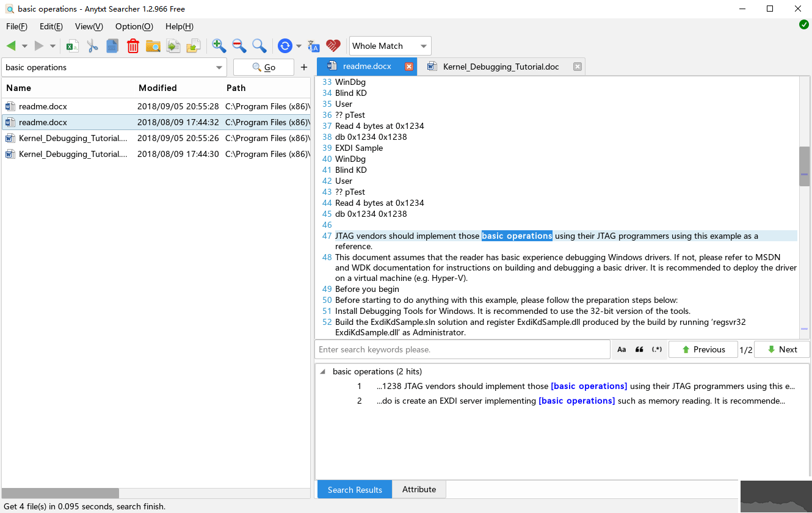This screenshot has width=812, height=513.
Task: Open the translate/font conversion tool
Action: (x=313, y=46)
